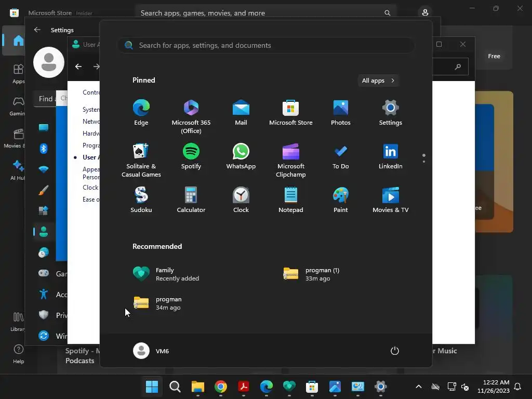
Task: Select Network & internet in Settings sidebar
Action: [44, 169]
